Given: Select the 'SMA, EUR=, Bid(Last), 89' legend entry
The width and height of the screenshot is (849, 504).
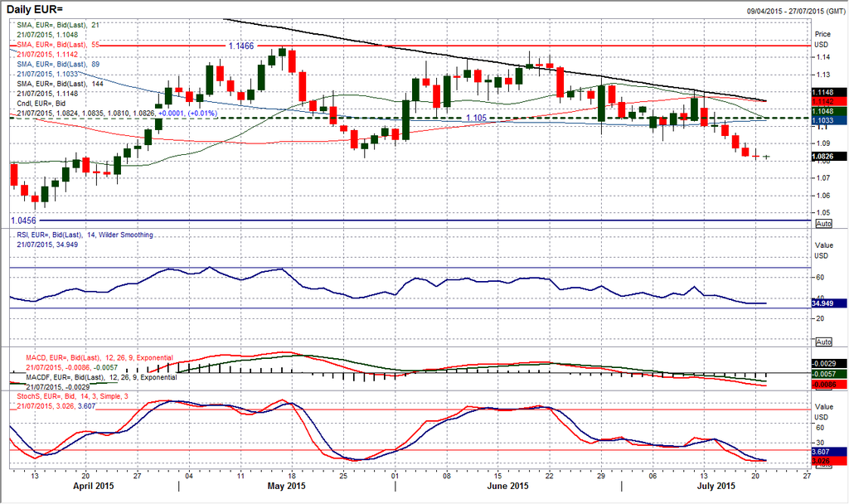Looking at the screenshot, I should pos(58,64).
